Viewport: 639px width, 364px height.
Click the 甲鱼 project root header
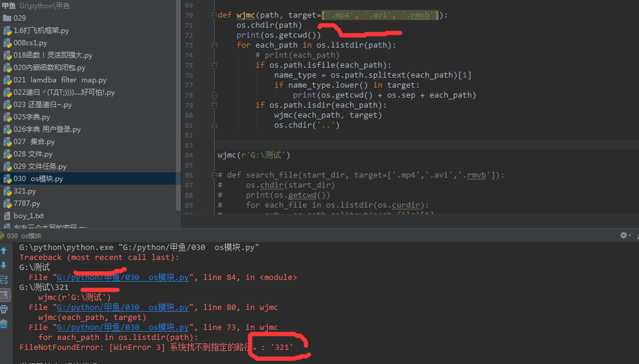[9, 5]
